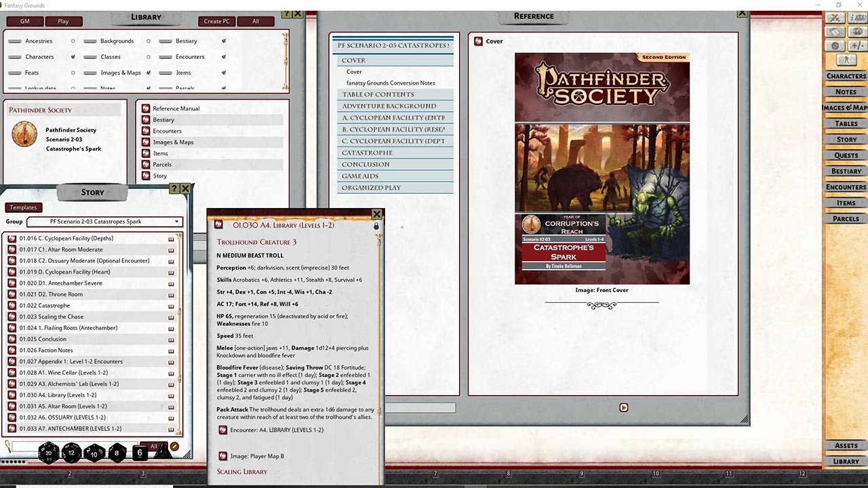Open the Templates tab in Story window
Viewport: 868px width, 488px height.
pyautogui.click(x=23, y=207)
